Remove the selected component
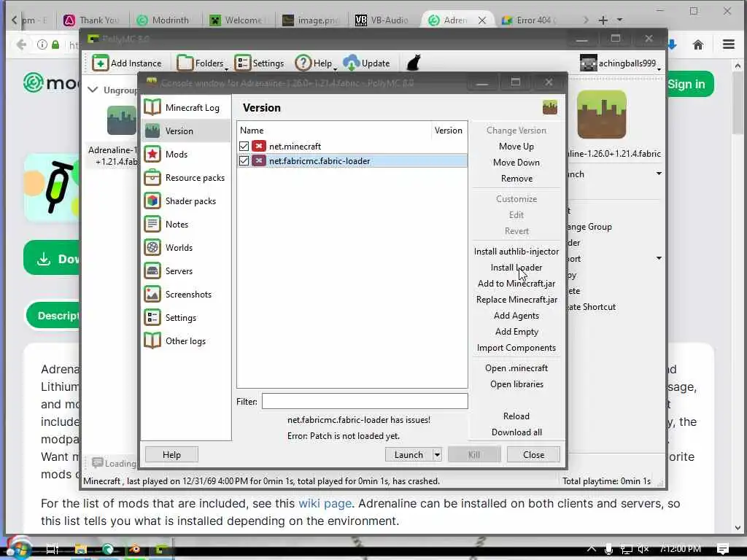 click(516, 179)
